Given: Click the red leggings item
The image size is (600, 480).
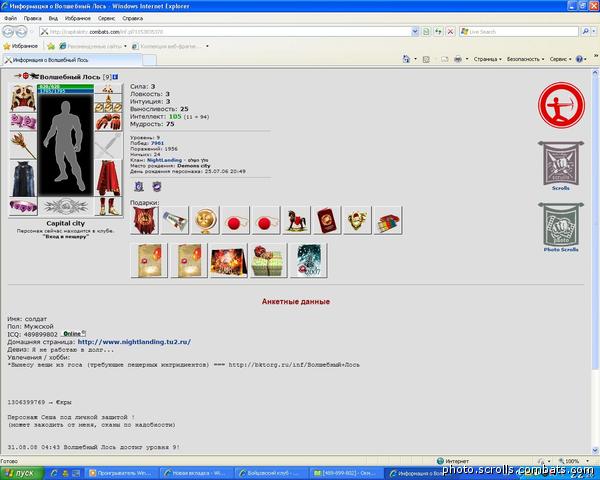Looking at the screenshot, I should pyautogui.click(x=108, y=178).
